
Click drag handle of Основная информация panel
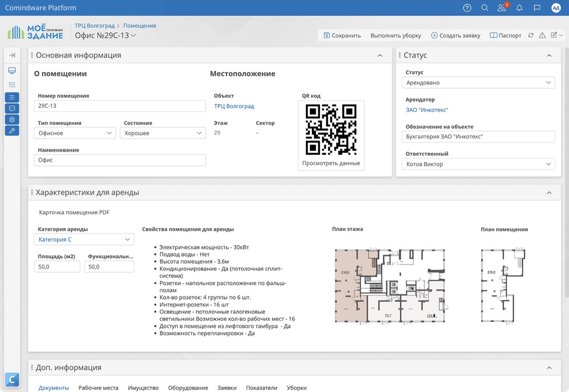point(32,55)
